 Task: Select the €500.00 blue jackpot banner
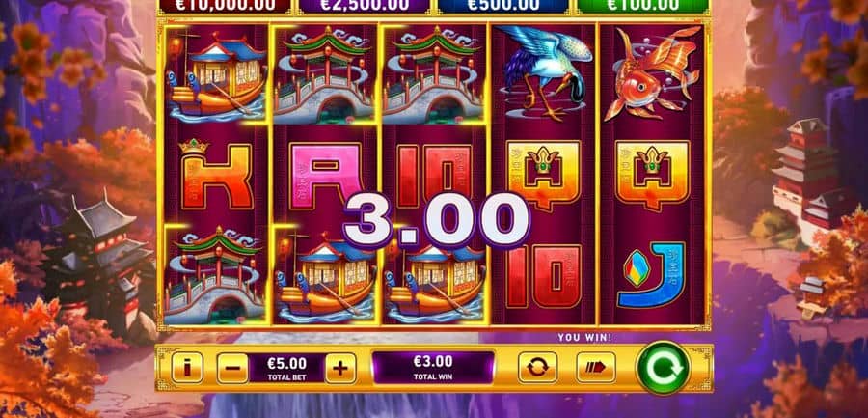click(x=503, y=6)
